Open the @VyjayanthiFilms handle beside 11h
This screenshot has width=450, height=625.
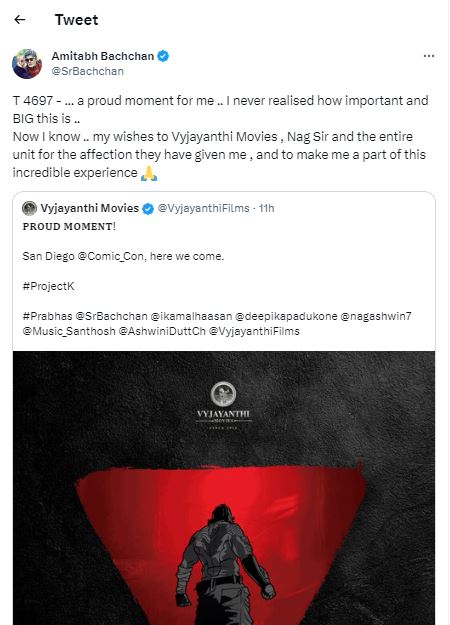click(204, 208)
